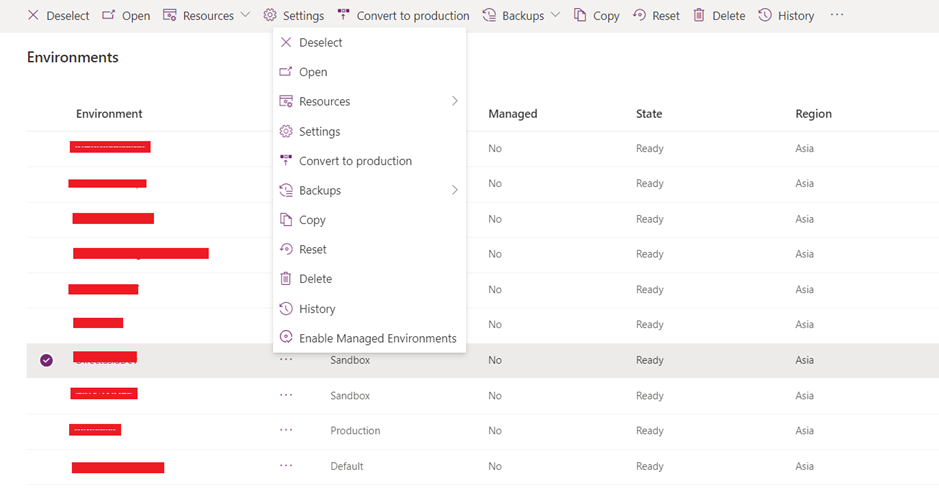
Task: Choose Enable Managed Environments menu item
Action: (377, 338)
